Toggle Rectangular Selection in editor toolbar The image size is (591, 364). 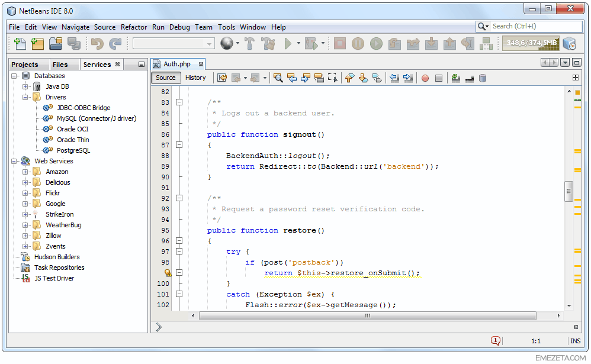[332, 78]
